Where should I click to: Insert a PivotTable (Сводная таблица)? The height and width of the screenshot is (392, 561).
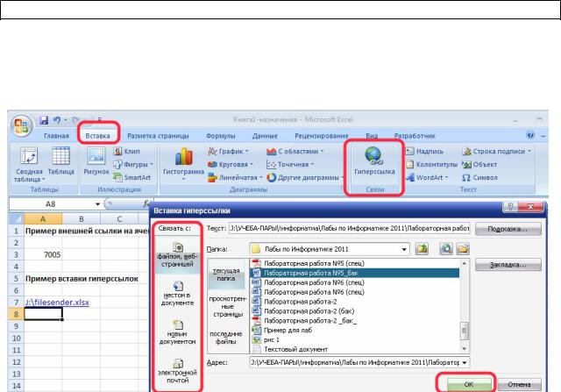(x=29, y=165)
